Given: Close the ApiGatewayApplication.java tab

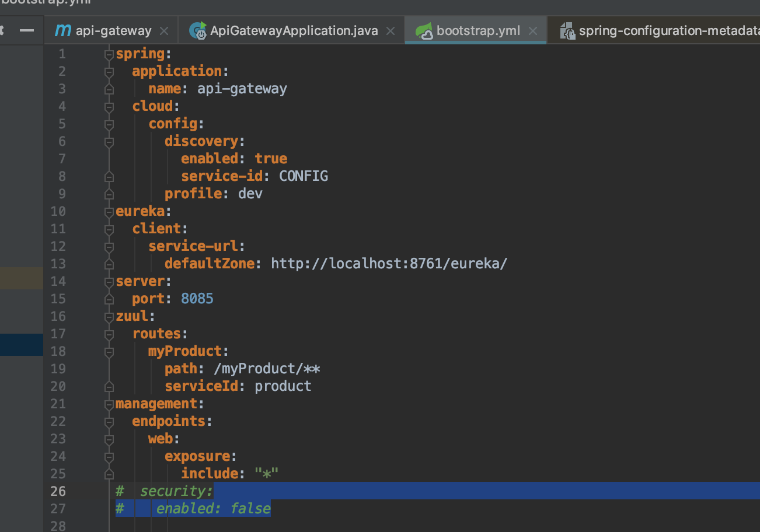Looking at the screenshot, I should (391, 31).
